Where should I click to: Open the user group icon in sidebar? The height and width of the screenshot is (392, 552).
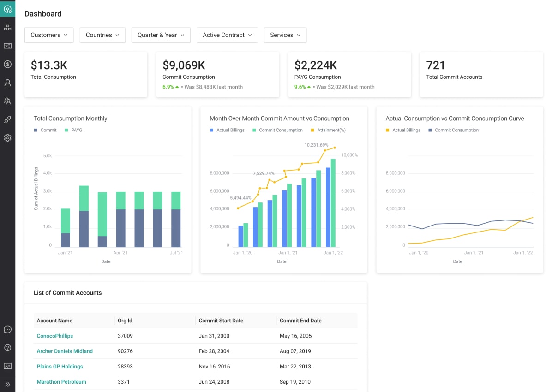click(7, 101)
